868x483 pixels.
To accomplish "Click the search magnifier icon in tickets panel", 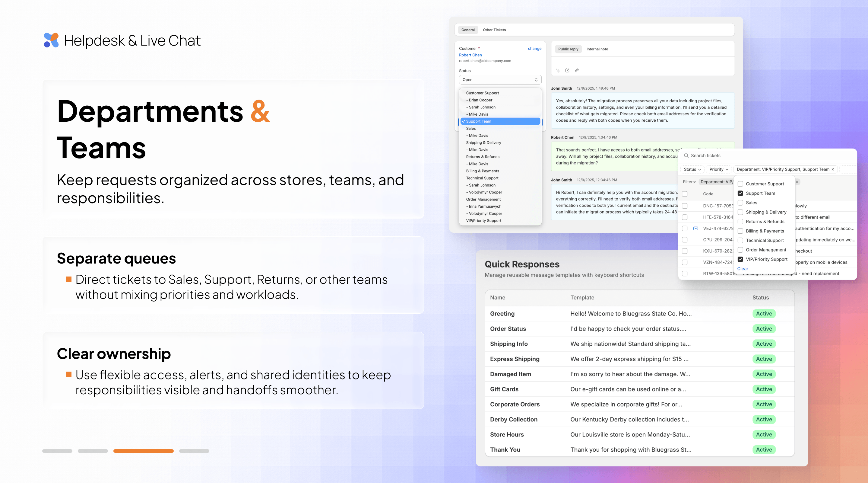I will pyautogui.click(x=686, y=155).
